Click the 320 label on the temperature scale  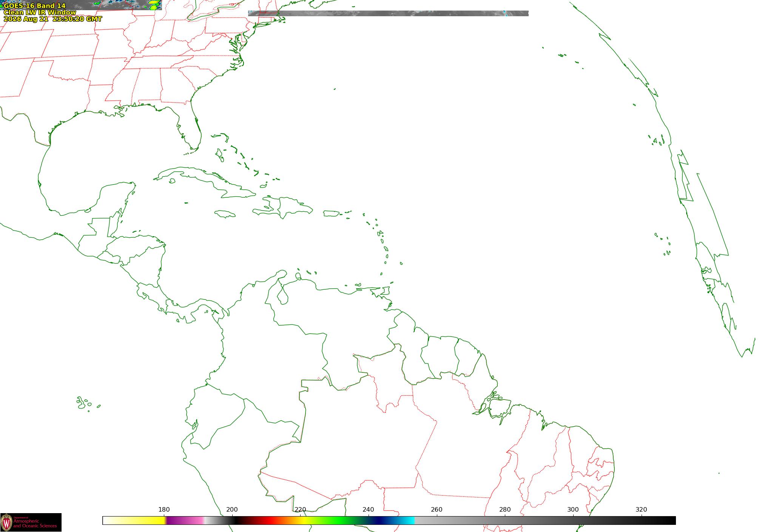coord(641,509)
